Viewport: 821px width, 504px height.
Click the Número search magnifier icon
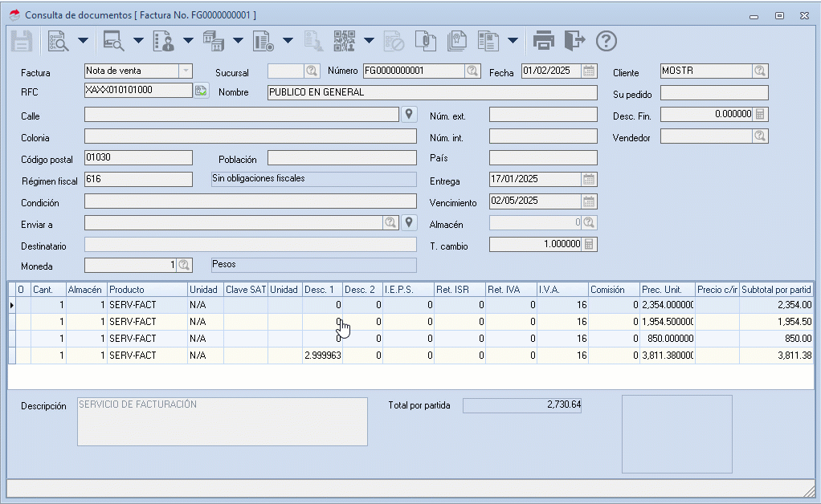(472, 71)
